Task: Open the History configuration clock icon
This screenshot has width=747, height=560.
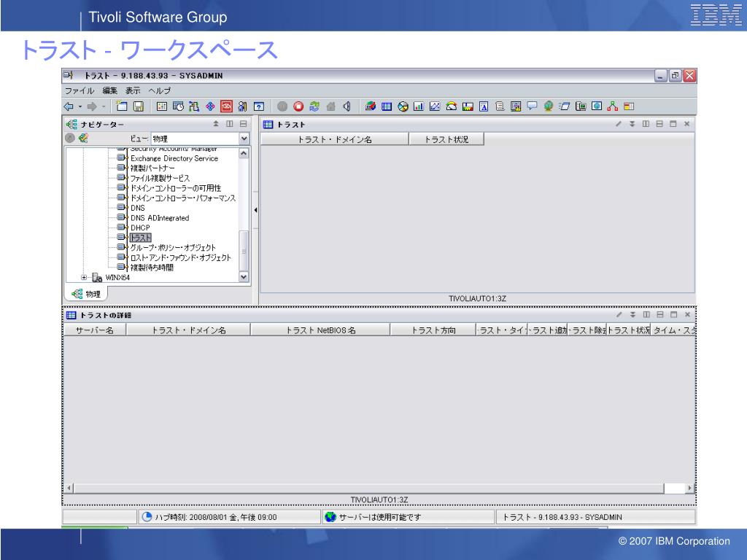Action: pyautogui.click(x=178, y=106)
